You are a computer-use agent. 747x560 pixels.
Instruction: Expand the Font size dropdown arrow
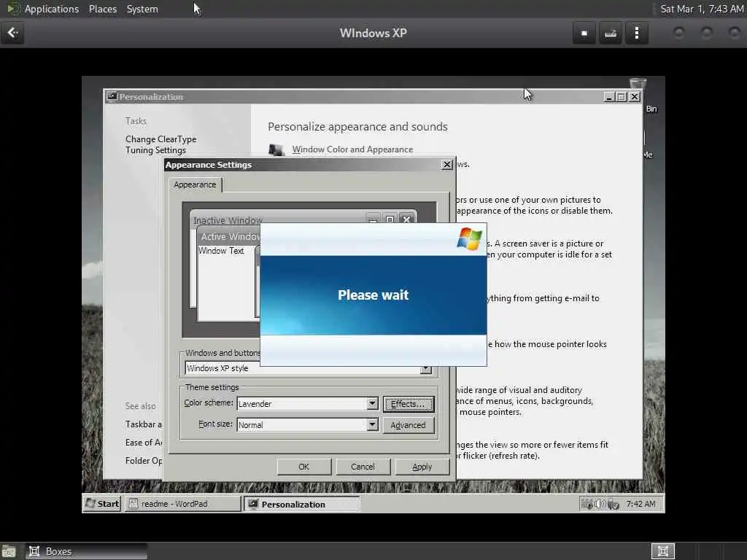(373, 425)
